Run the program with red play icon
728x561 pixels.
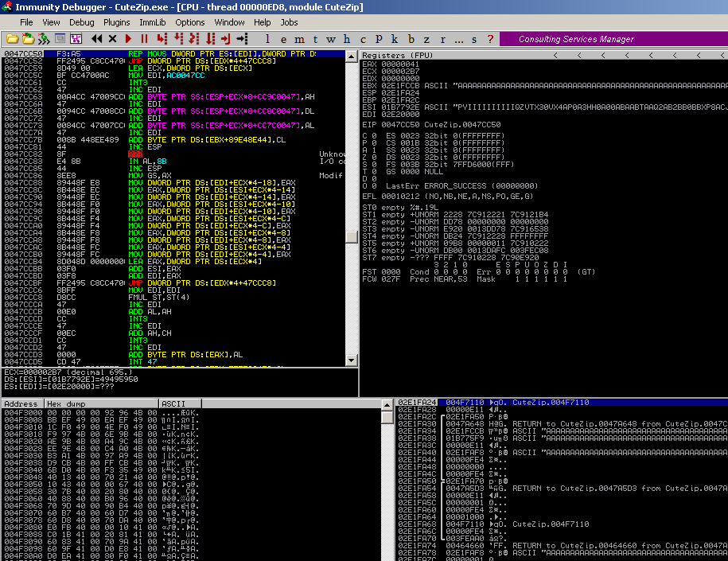point(129,39)
